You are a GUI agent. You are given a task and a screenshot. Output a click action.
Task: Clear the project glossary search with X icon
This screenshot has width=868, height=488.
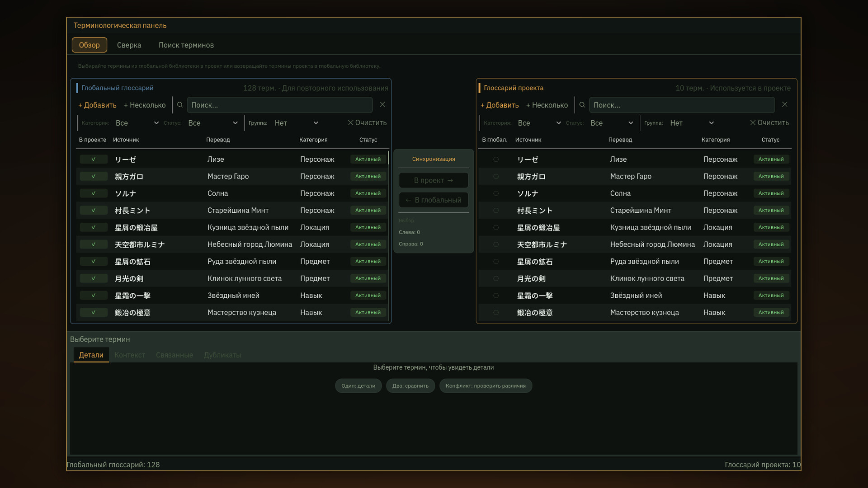coord(785,104)
